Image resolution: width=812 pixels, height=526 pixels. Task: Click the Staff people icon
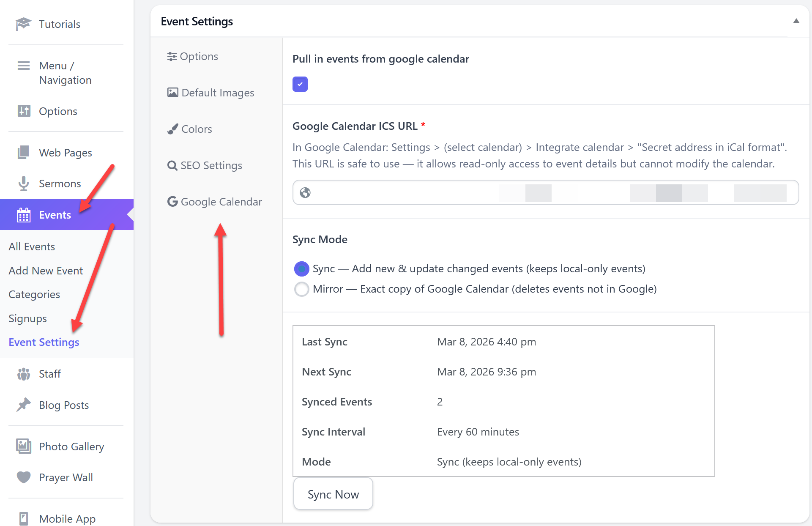tap(24, 374)
